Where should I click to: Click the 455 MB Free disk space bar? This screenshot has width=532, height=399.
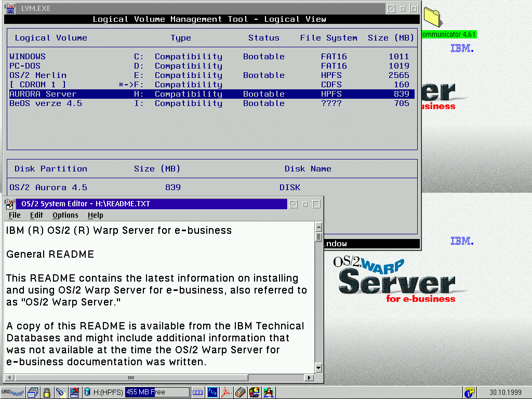click(x=157, y=392)
